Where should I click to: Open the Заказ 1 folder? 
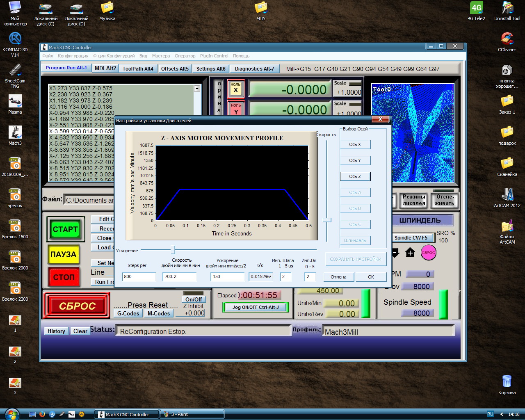[x=507, y=104]
